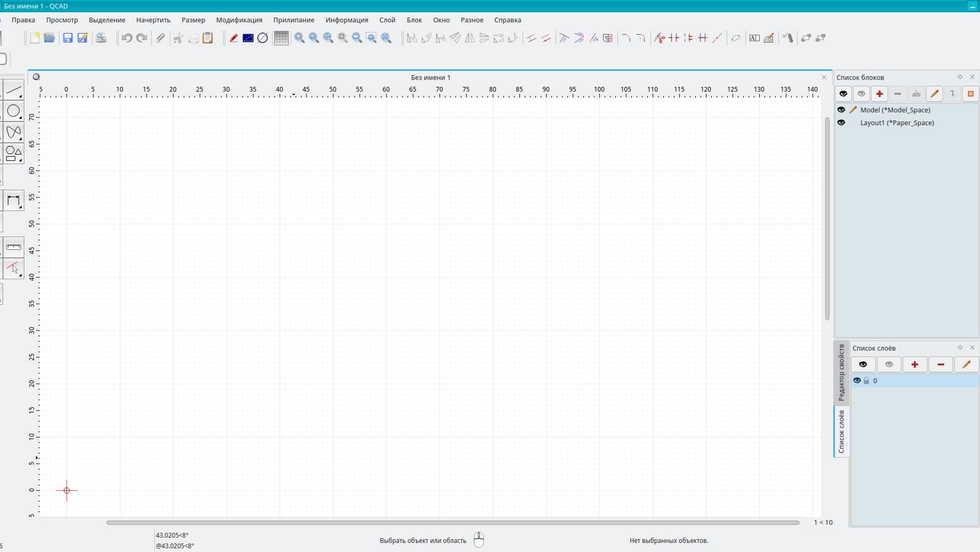Open the text edit AI icon

[754, 38]
